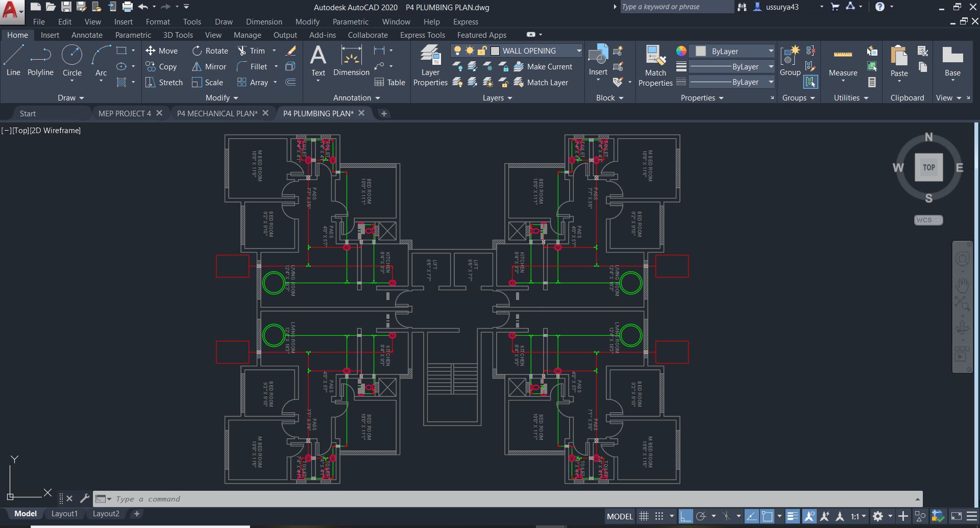Image resolution: width=980 pixels, height=528 pixels.
Task: Select the Text annotation tool
Action: (318, 60)
